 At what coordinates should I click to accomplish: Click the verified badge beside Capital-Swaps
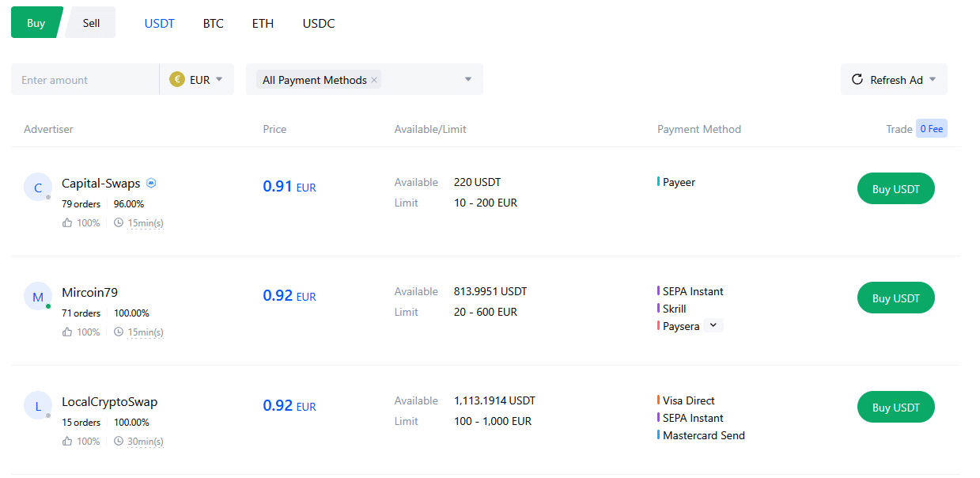pyautogui.click(x=151, y=183)
